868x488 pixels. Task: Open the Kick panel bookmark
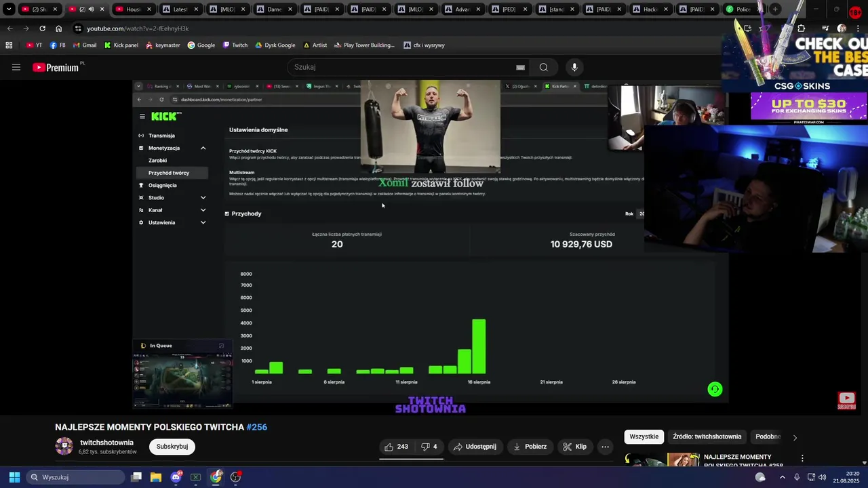click(x=121, y=45)
